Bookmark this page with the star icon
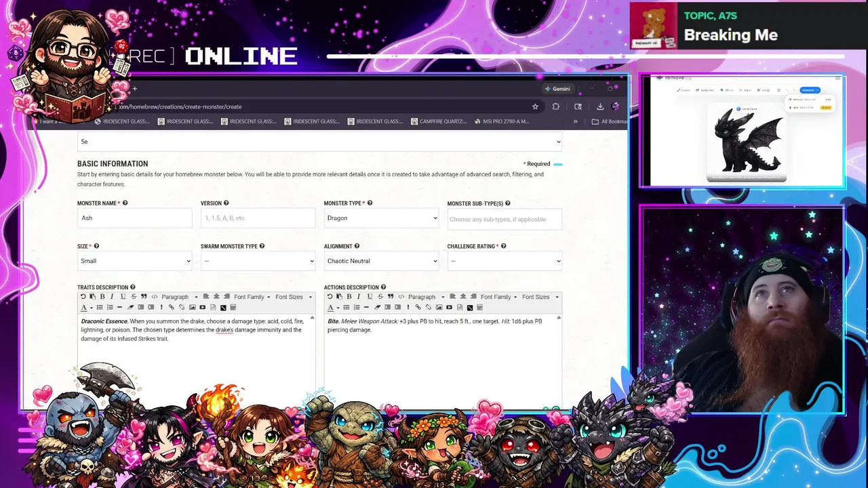Screen dimensions: 868x488 coord(535,106)
